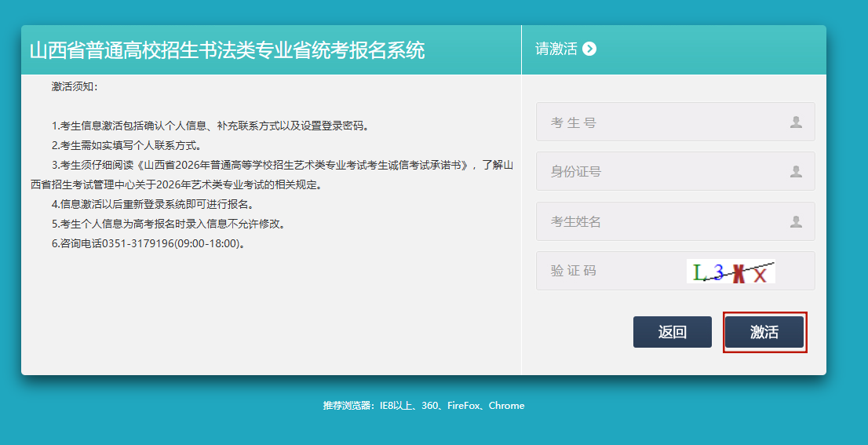
Task: Refresh the captcha image
Action: (x=730, y=272)
